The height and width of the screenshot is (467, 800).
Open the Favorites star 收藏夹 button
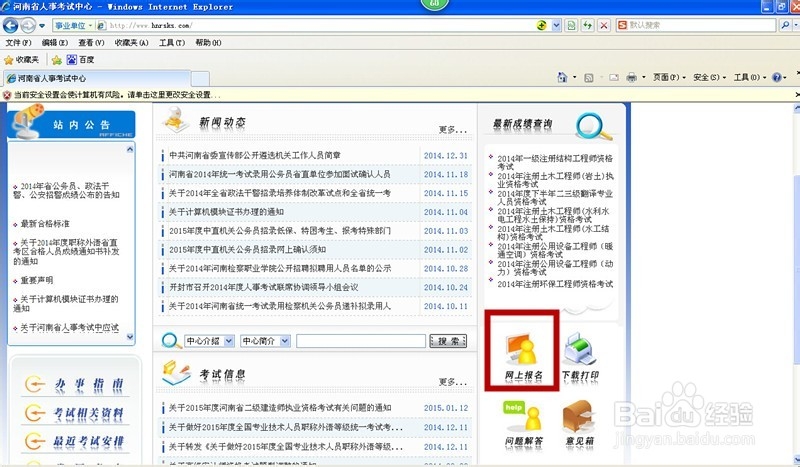coord(21,60)
